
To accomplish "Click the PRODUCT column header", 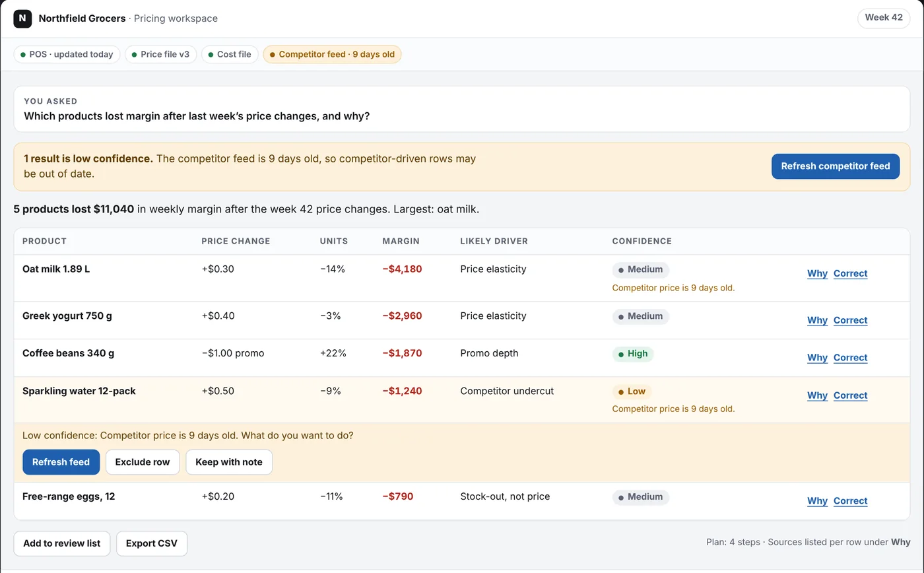I will 44,241.
